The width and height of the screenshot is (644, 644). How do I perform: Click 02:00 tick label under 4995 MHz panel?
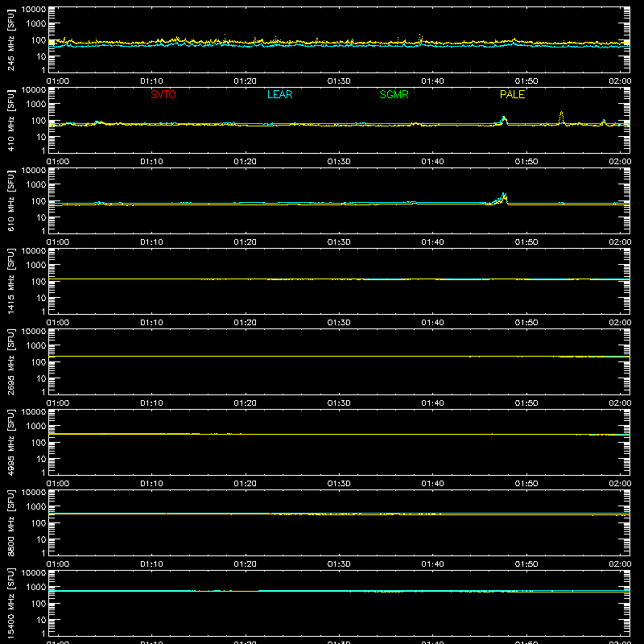[x=620, y=484]
